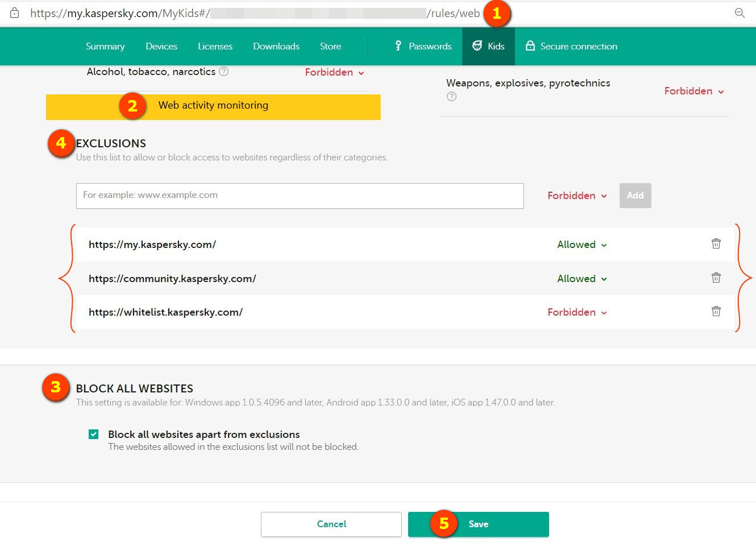Click the Cancel button
Viewport: 756px width, 546px height.
point(331,524)
